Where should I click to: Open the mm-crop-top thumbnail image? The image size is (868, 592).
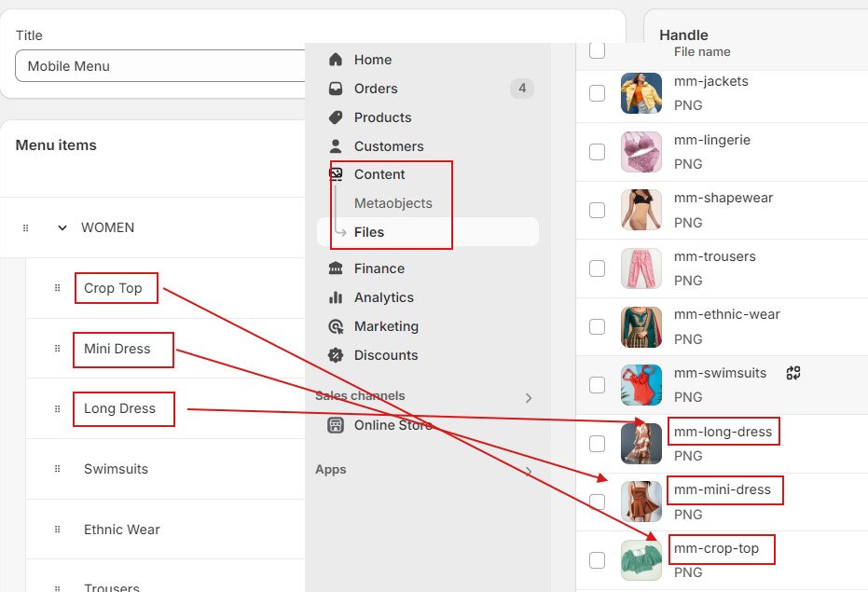(x=641, y=560)
